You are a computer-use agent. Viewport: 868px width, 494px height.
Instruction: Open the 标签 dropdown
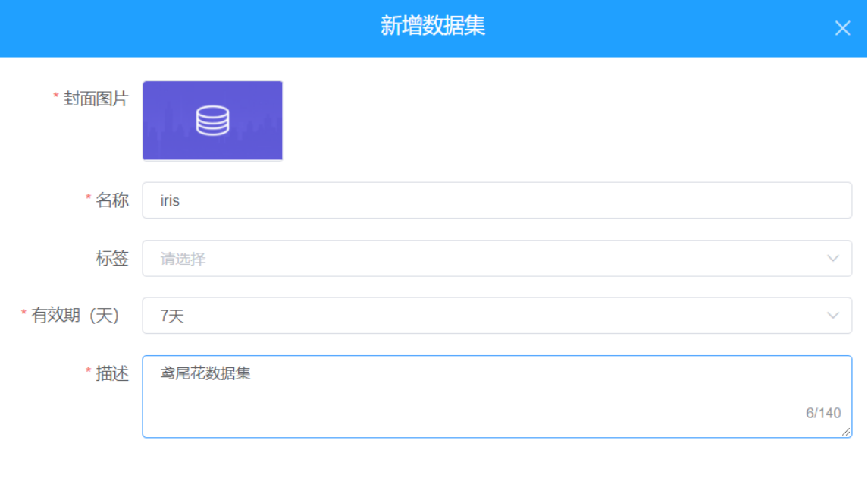click(x=485, y=259)
